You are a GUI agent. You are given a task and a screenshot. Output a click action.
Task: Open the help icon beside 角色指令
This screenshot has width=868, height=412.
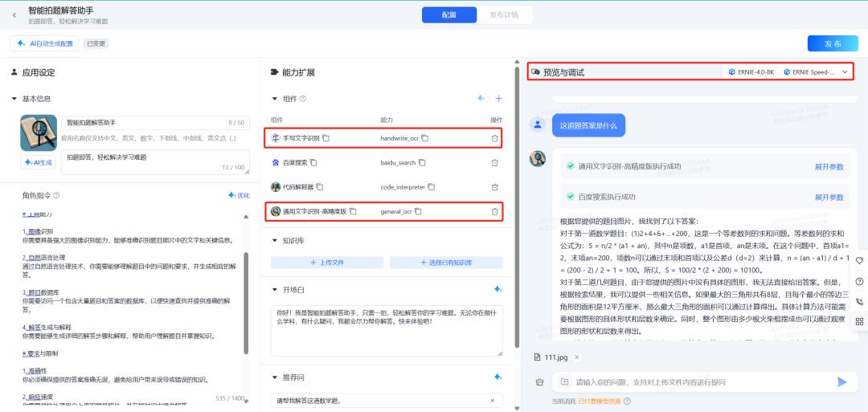(56, 195)
